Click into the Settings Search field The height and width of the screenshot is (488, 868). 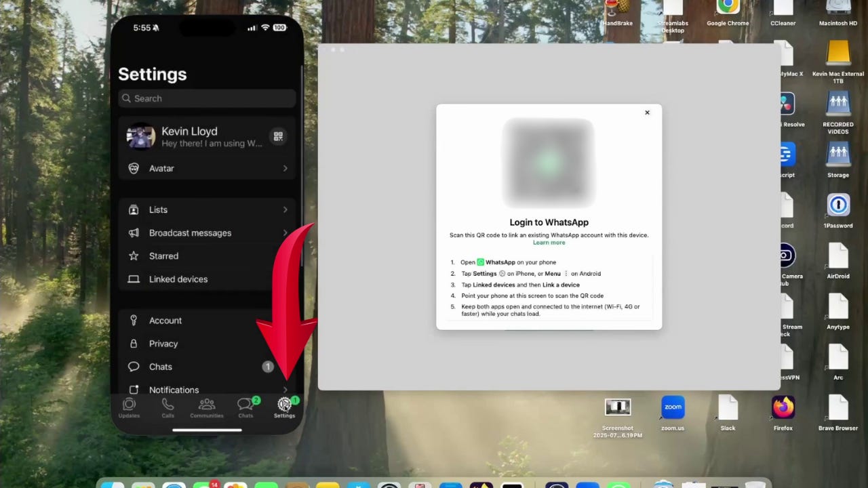pyautogui.click(x=208, y=98)
